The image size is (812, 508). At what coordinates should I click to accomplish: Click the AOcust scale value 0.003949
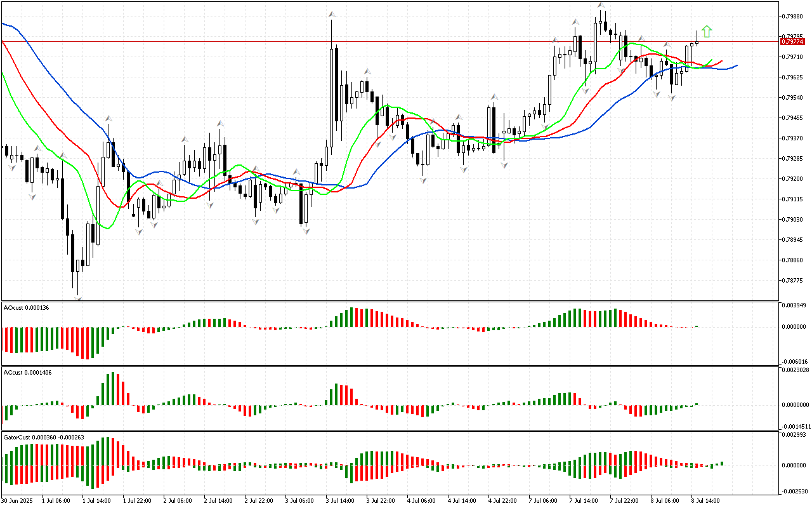(x=794, y=305)
